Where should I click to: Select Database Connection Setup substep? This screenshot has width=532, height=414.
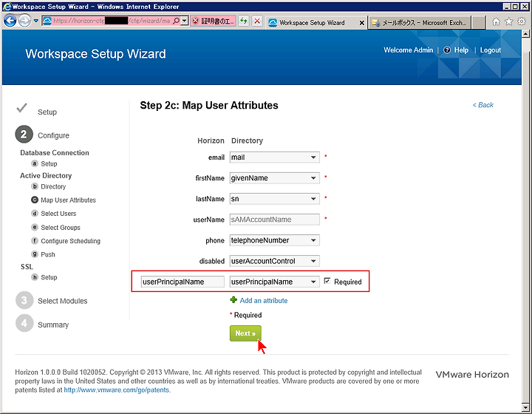49,163
